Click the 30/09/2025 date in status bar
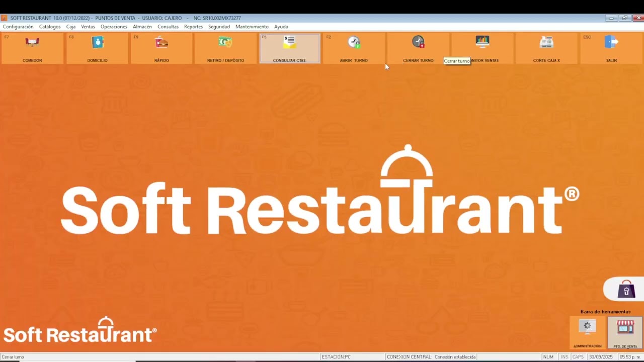Viewport: 644px width, 362px height. coord(601,357)
